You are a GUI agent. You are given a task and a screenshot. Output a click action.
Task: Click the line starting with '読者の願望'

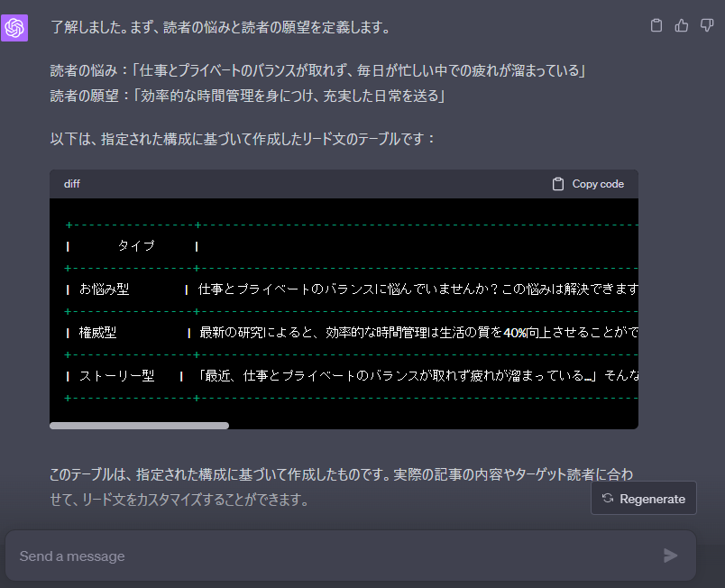247,96
